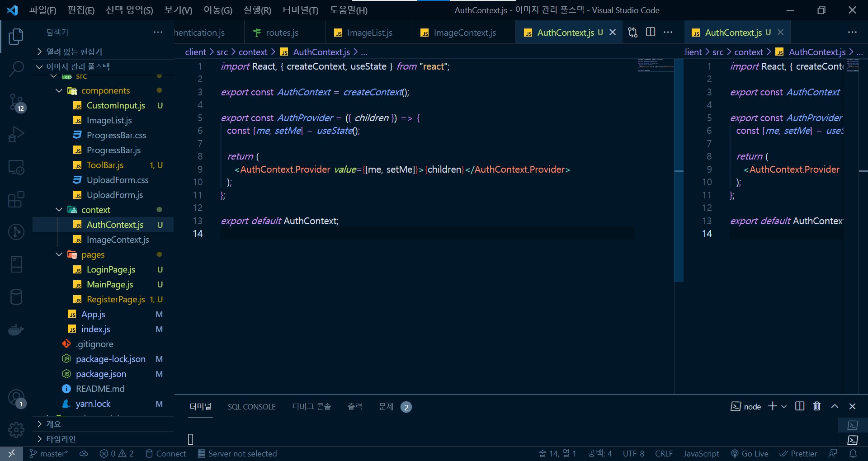Viewport: 868px width, 461px height.
Task: Switch to the ImageContext.js editor tab
Action: pyautogui.click(x=464, y=33)
